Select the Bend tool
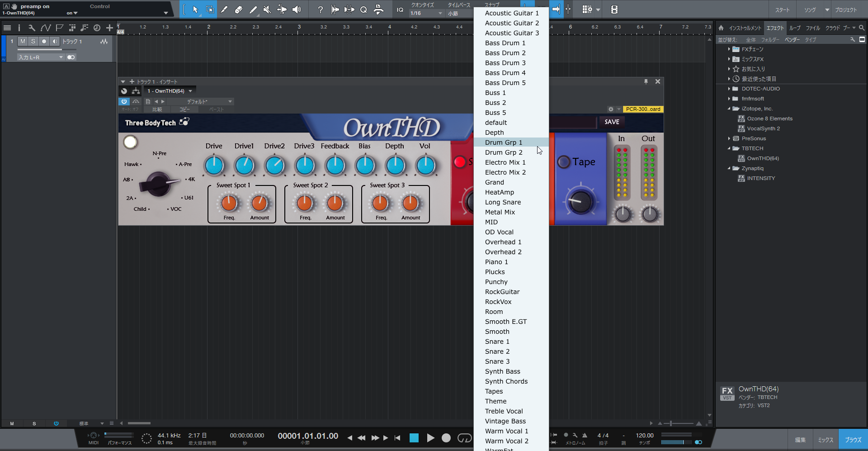Image resolution: width=868 pixels, height=451 pixels. pyautogui.click(x=282, y=9)
